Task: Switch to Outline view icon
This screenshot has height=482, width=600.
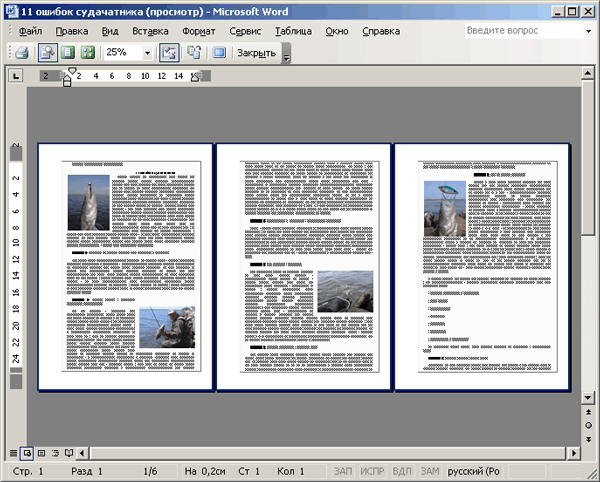Action: pos(55,453)
